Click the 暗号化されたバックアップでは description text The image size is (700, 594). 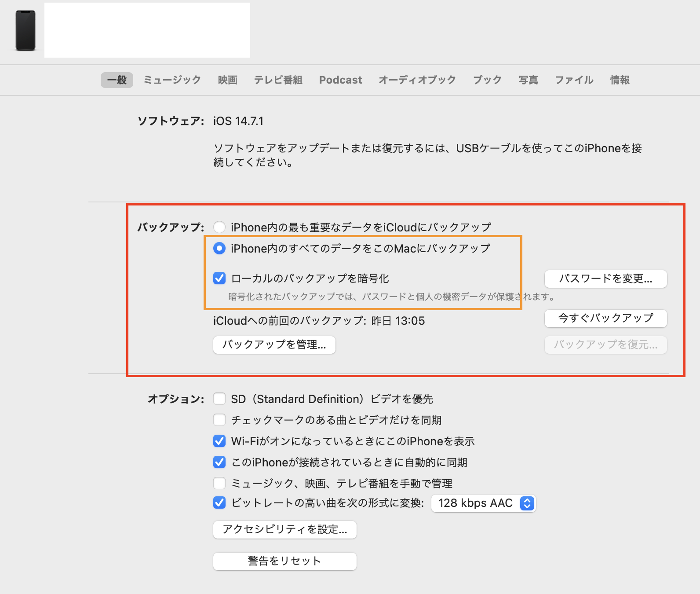[391, 297]
